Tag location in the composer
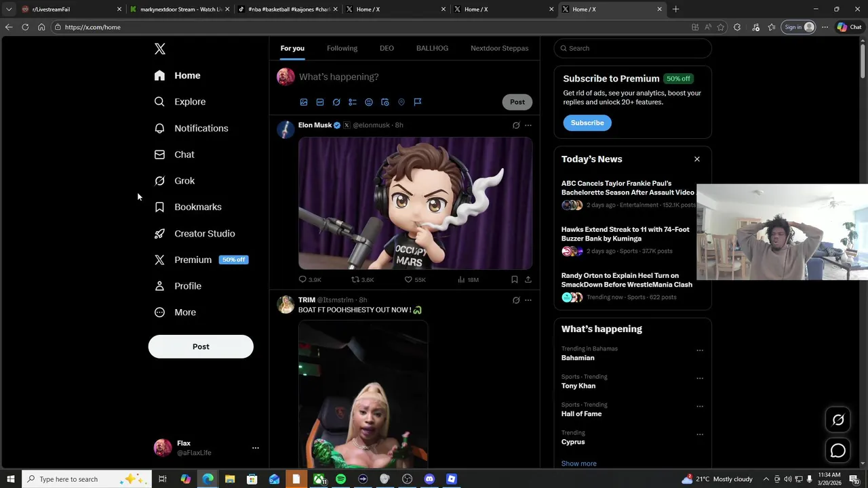868x488 pixels. tap(401, 102)
